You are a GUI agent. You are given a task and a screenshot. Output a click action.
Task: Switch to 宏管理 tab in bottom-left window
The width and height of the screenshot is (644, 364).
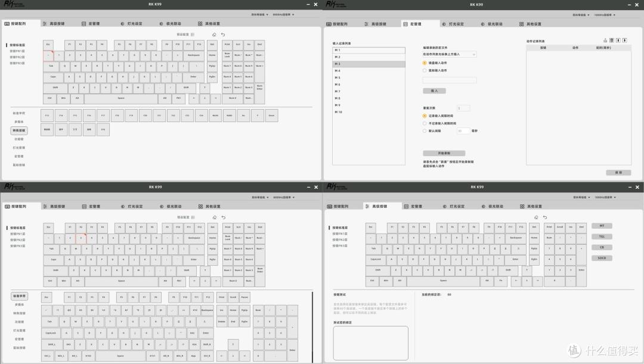[x=91, y=206]
